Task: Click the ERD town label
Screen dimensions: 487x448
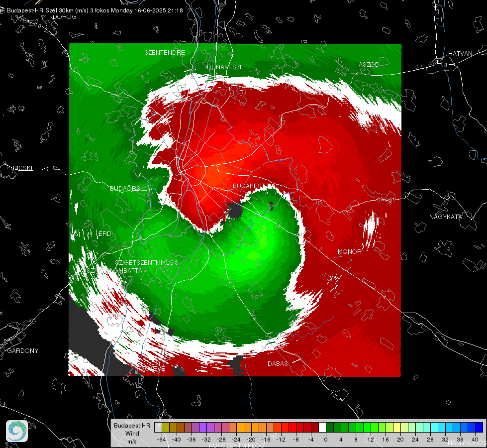Action: pos(104,234)
